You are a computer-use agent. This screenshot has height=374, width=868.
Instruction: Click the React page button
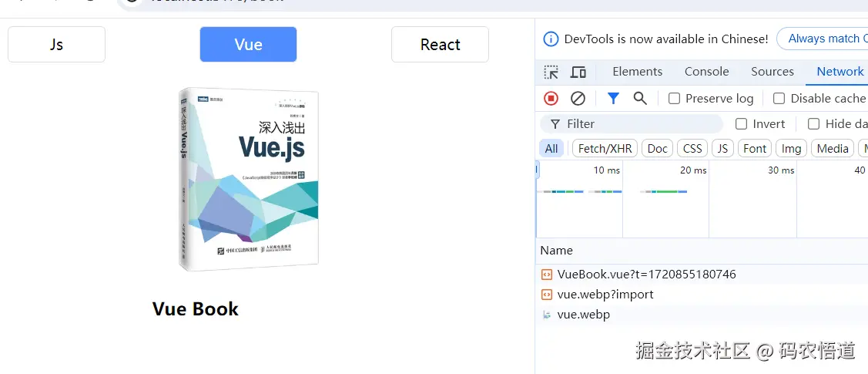[440, 44]
